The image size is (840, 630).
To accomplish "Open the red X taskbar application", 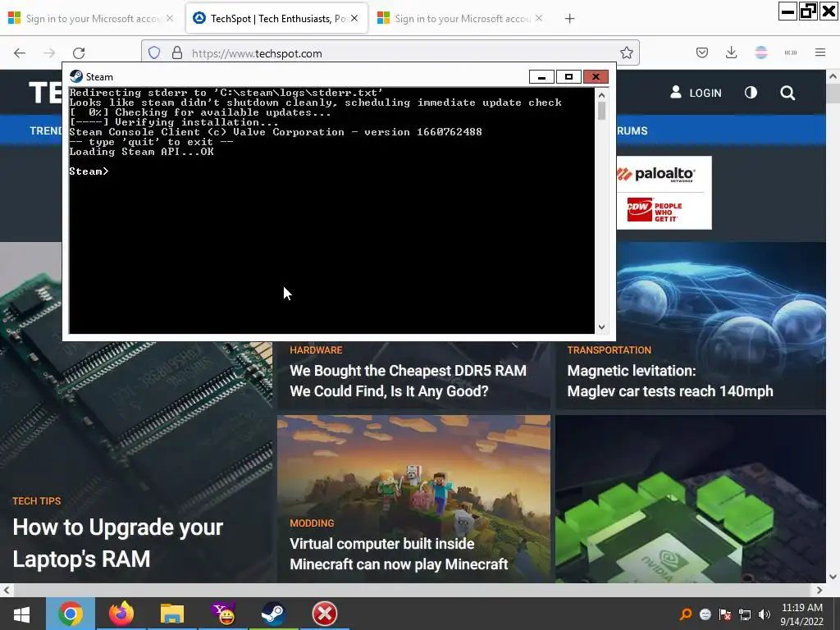I will (x=325, y=614).
